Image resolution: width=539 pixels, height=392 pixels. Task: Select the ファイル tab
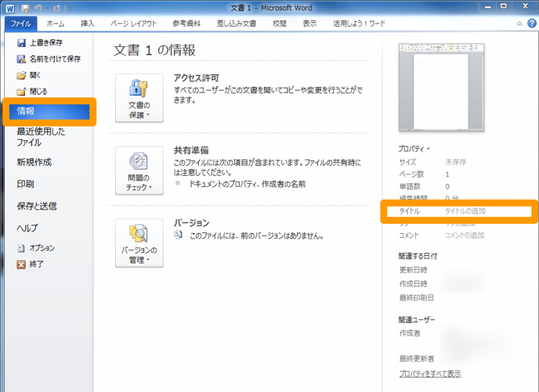(x=20, y=23)
